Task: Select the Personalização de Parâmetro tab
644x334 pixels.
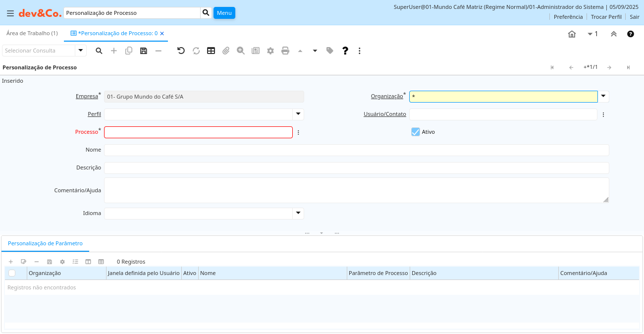Action: [45, 243]
